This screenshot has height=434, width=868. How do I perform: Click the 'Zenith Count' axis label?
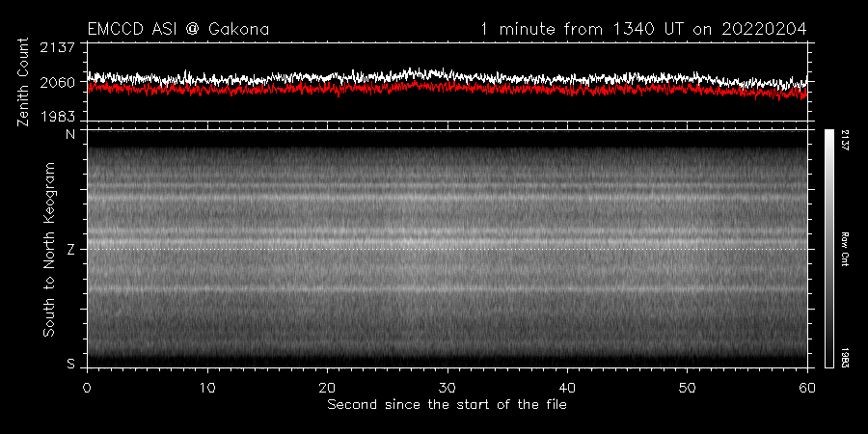tap(23, 82)
